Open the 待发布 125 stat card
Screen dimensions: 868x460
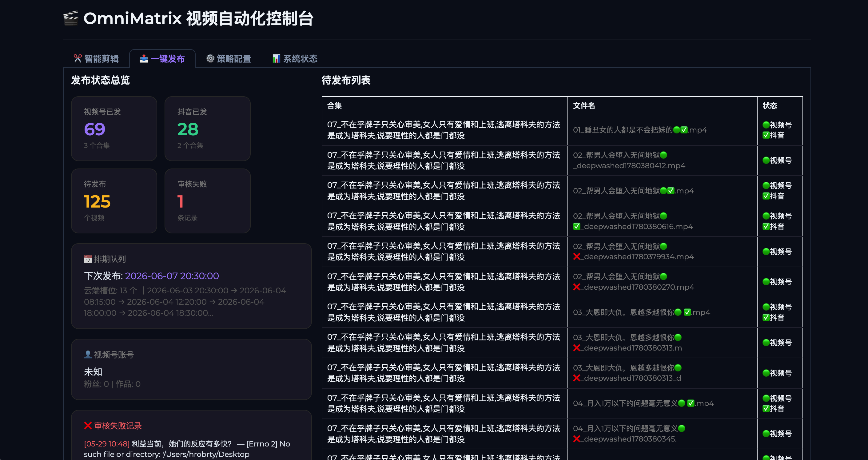tap(114, 201)
